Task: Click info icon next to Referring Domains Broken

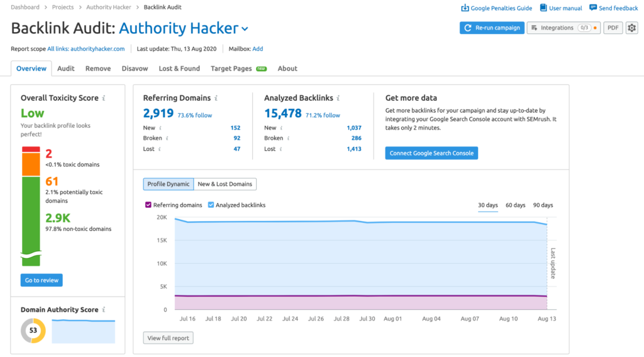Action: click(x=167, y=138)
